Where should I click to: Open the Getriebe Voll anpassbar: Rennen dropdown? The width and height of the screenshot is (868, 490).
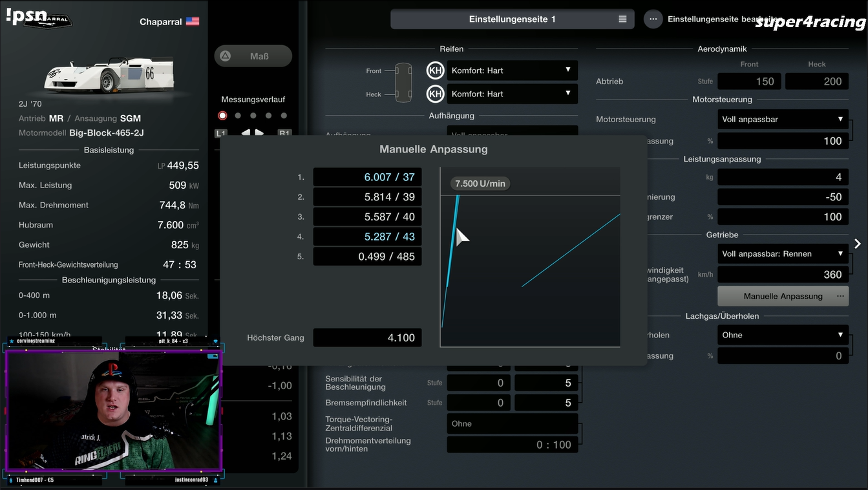pyautogui.click(x=783, y=254)
